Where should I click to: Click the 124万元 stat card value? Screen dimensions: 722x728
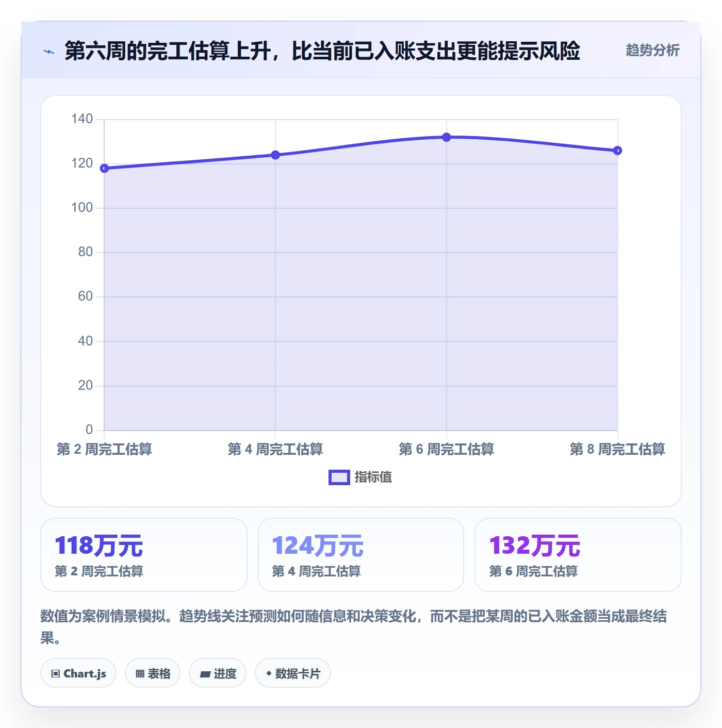(318, 545)
